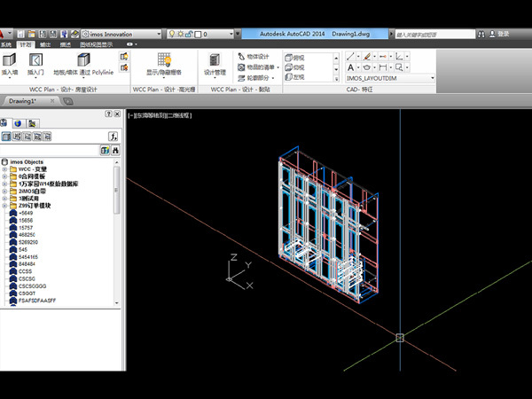Switch to the 输出 ribbon tab
The width and height of the screenshot is (532, 399).
pyautogui.click(x=45, y=43)
